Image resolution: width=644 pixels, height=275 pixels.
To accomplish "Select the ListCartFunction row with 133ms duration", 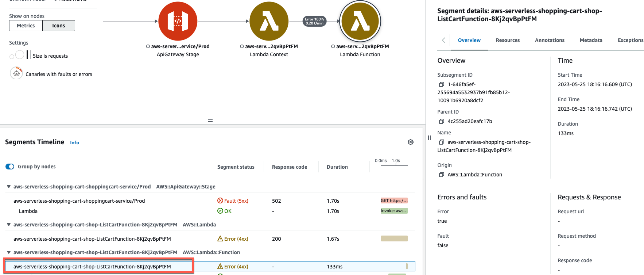I will 210,267.
